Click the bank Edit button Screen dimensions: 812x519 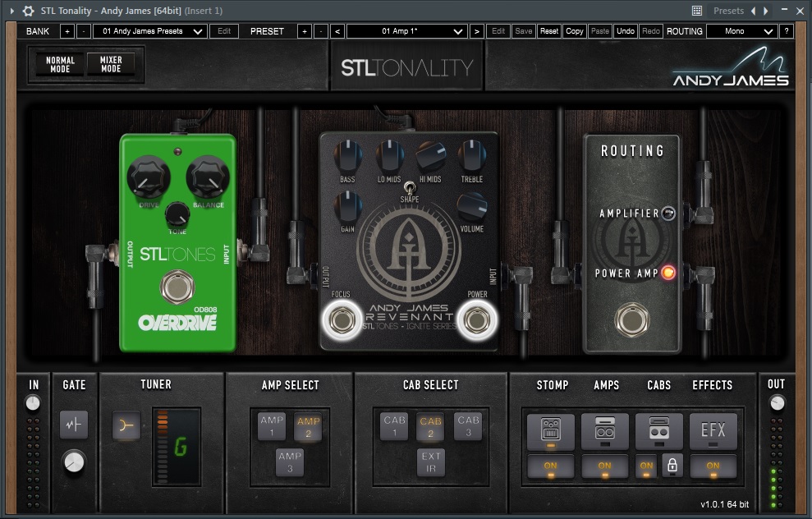tap(224, 31)
